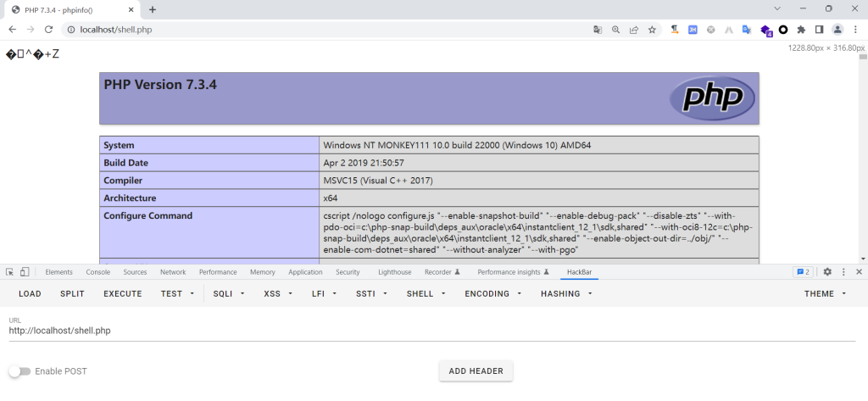868x401 pixels.
Task: Click the DevTools inspect element picker icon
Action: click(x=9, y=272)
